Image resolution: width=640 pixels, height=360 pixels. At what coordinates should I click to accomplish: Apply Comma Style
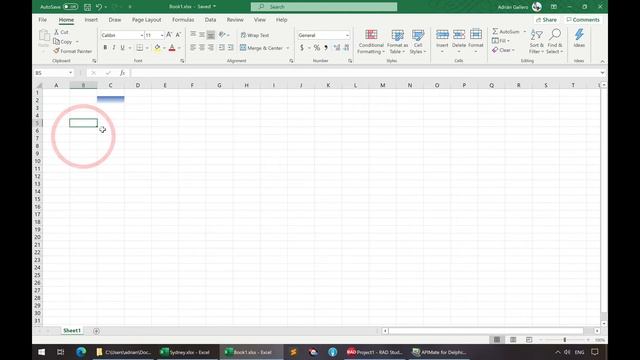pos(326,48)
